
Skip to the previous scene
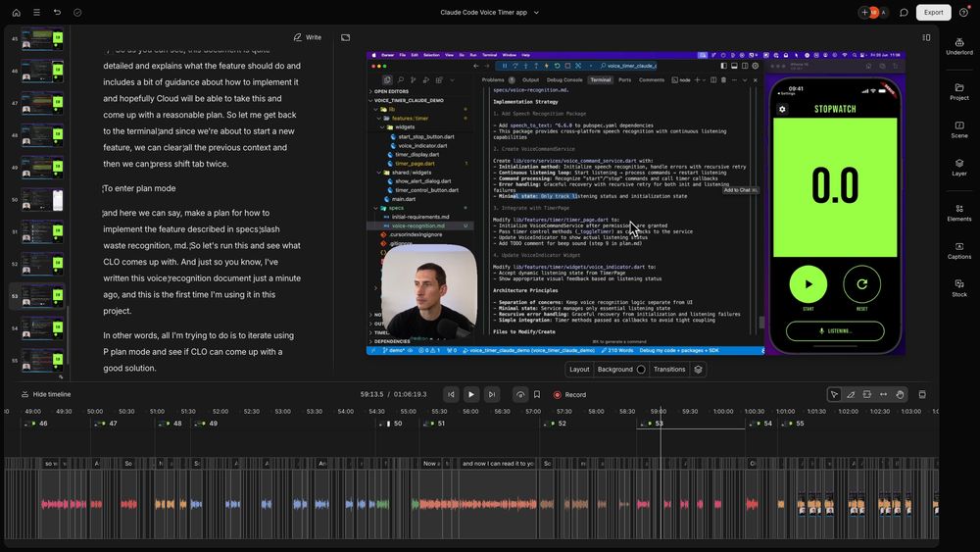point(451,394)
